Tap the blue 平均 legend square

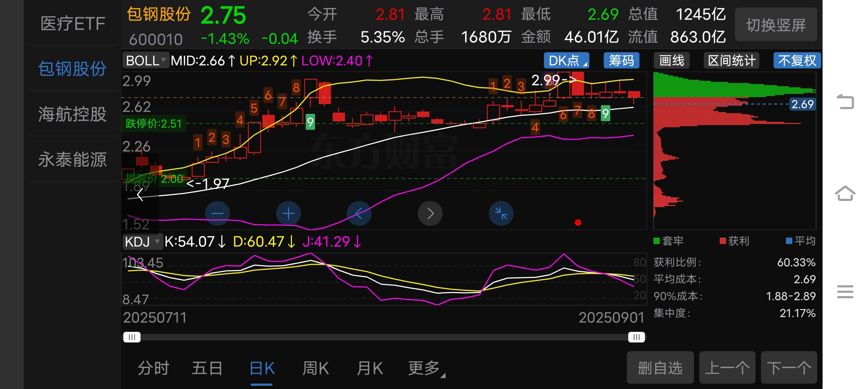(x=789, y=241)
